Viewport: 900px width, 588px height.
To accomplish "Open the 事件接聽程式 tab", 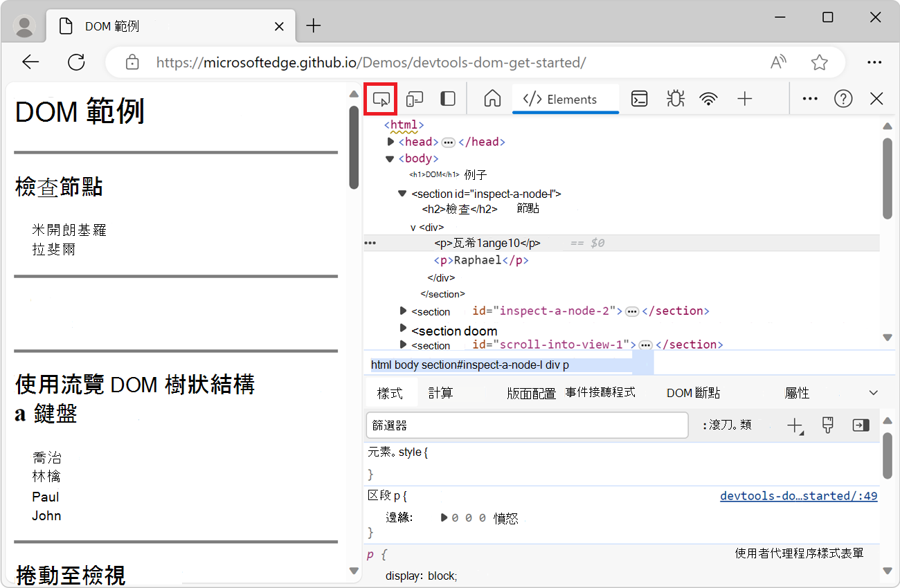I will [x=600, y=393].
